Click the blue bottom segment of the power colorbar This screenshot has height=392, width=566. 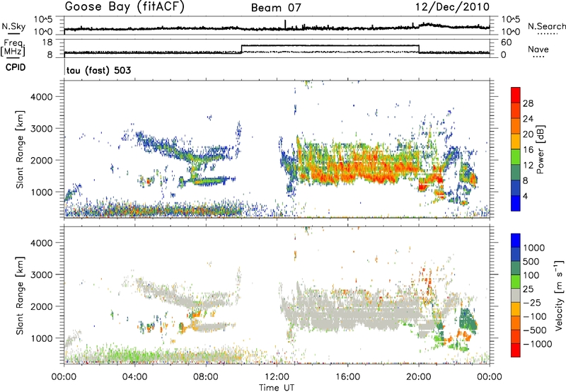(516, 203)
